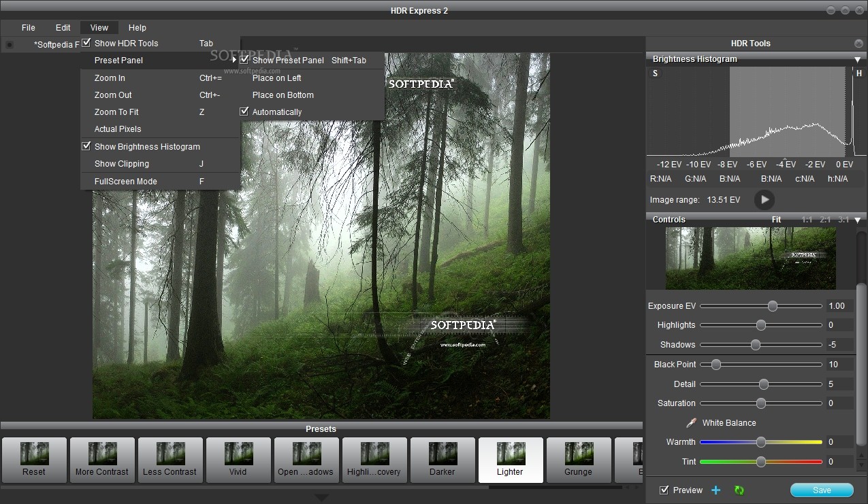The height and width of the screenshot is (504, 868).
Task: Click the Shadows slider handle
Action: (756, 345)
